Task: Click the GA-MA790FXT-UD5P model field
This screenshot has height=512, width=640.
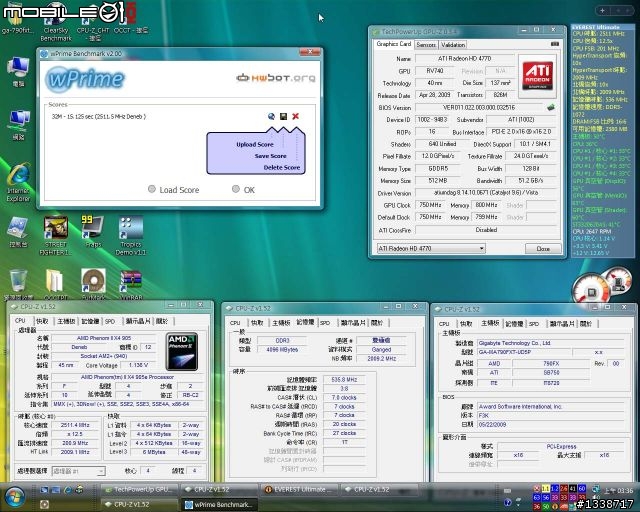Action: click(524, 352)
